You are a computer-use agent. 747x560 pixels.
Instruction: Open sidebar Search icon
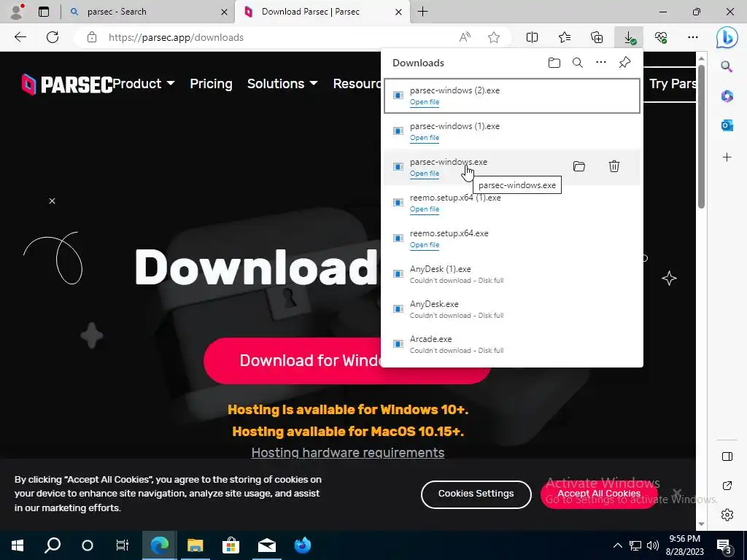[727, 66]
